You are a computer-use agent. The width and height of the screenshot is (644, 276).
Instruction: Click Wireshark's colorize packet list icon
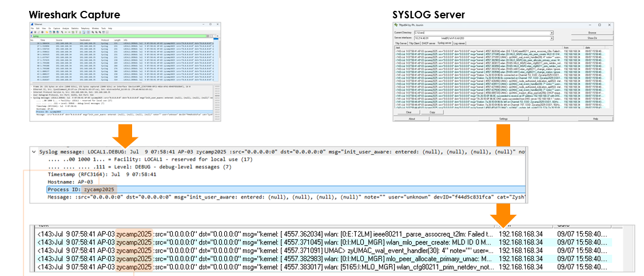click(88, 32)
